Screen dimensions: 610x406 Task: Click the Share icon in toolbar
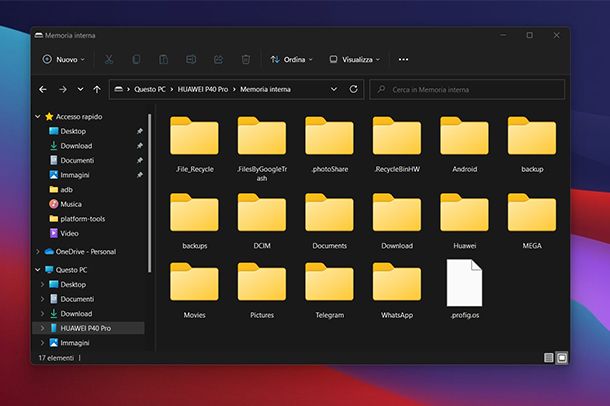(218, 60)
